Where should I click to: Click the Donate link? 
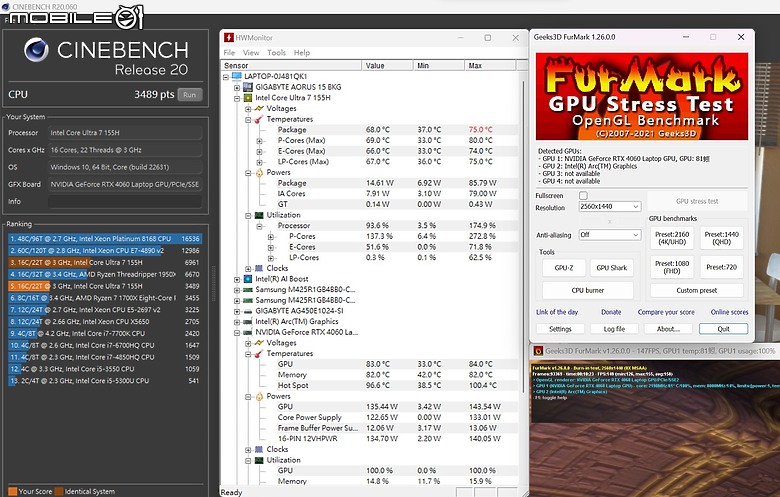click(x=611, y=312)
